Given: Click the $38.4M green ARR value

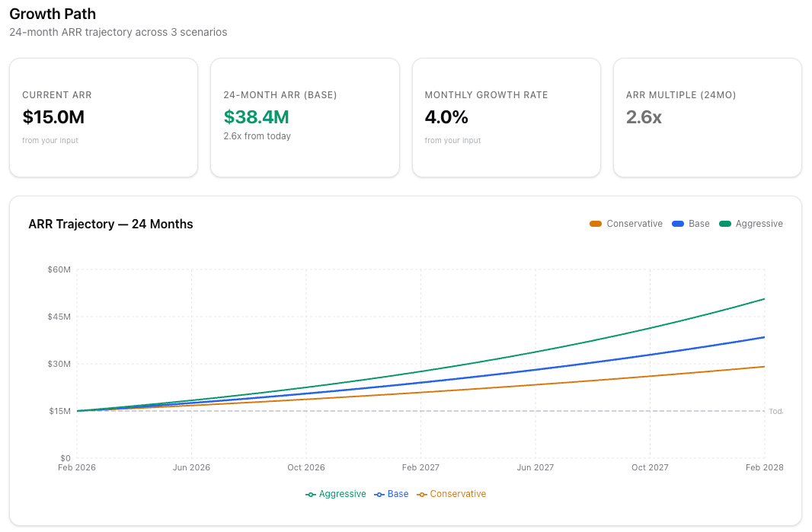Looking at the screenshot, I should [x=256, y=117].
